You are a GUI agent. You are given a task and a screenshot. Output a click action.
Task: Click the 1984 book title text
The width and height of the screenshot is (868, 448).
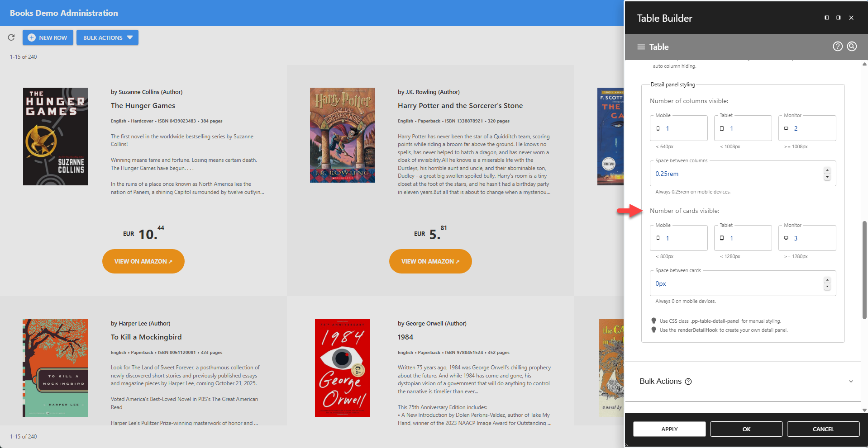point(405,337)
